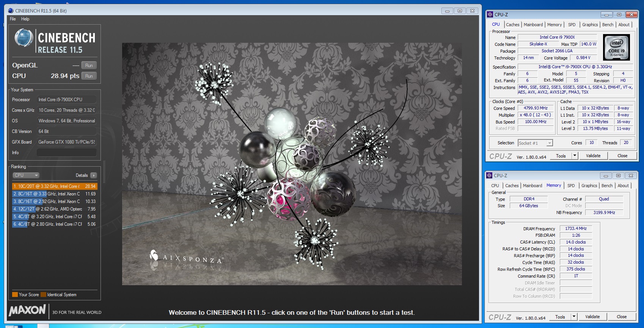Viewport: 644px width, 328px height.
Task: Open Graphics tab in upper CPU-Z window
Action: [590, 25]
